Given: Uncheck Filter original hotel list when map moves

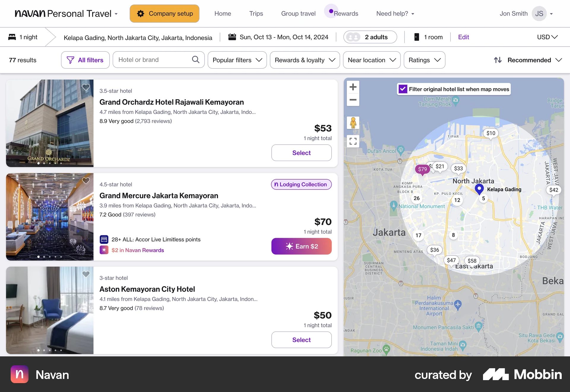Looking at the screenshot, I should pyautogui.click(x=403, y=89).
